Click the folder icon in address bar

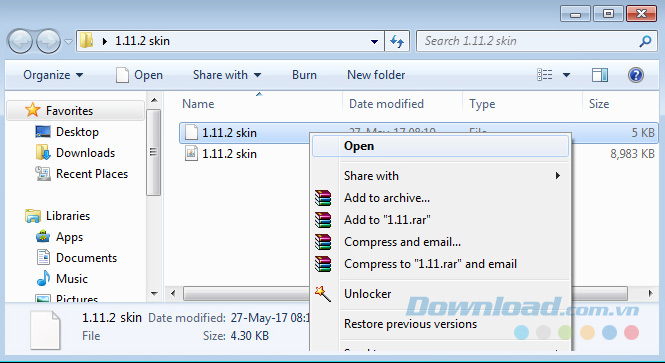pyautogui.click(x=87, y=41)
